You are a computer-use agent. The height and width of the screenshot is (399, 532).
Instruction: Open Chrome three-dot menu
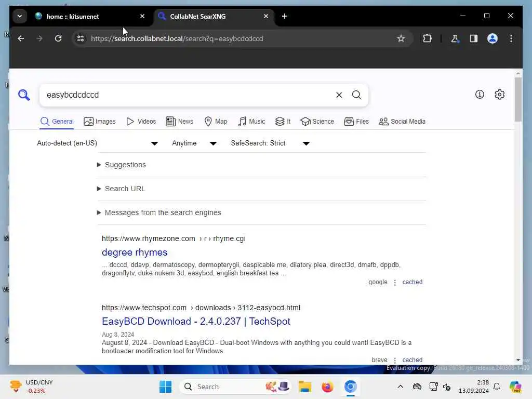tap(511, 38)
